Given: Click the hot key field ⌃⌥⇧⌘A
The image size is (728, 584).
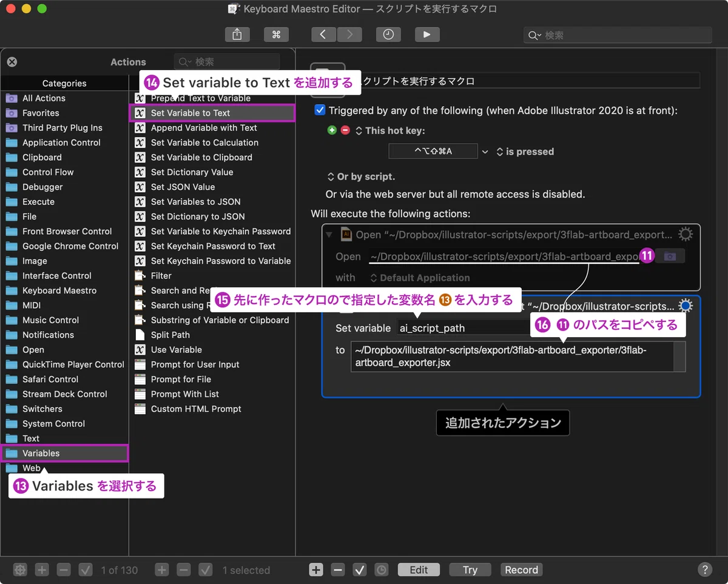Looking at the screenshot, I should pos(433,152).
